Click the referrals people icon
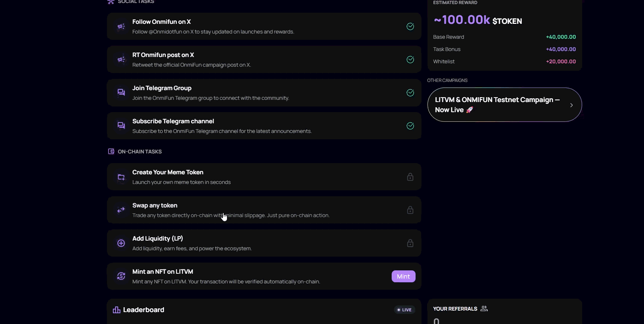 click(x=484, y=308)
